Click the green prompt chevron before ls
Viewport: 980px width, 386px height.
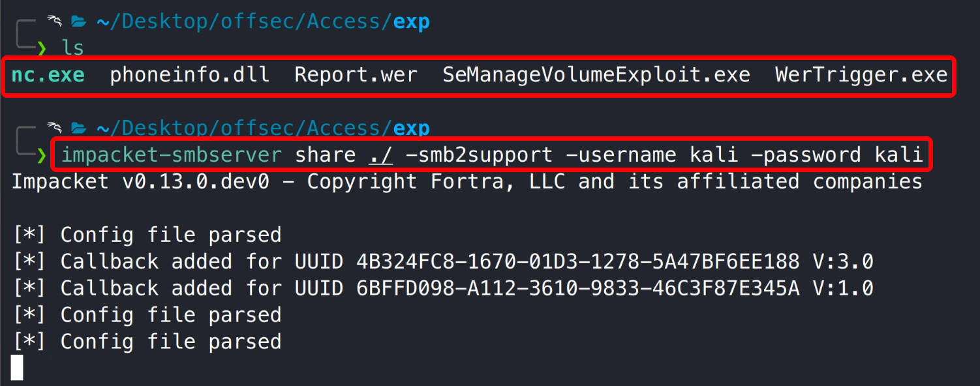pos(42,48)
